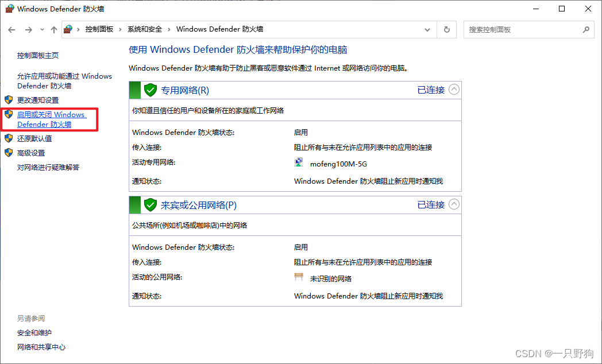This screenshot has width=602, height=364.
Task: Open 系统和安全 breadcrumb
Action: point(145,29)
